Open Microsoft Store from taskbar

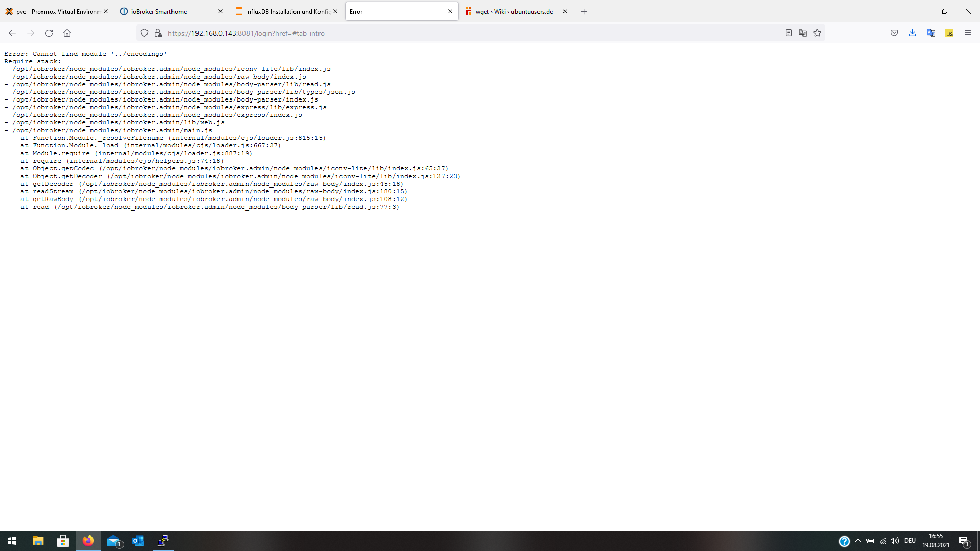(63, 541)
